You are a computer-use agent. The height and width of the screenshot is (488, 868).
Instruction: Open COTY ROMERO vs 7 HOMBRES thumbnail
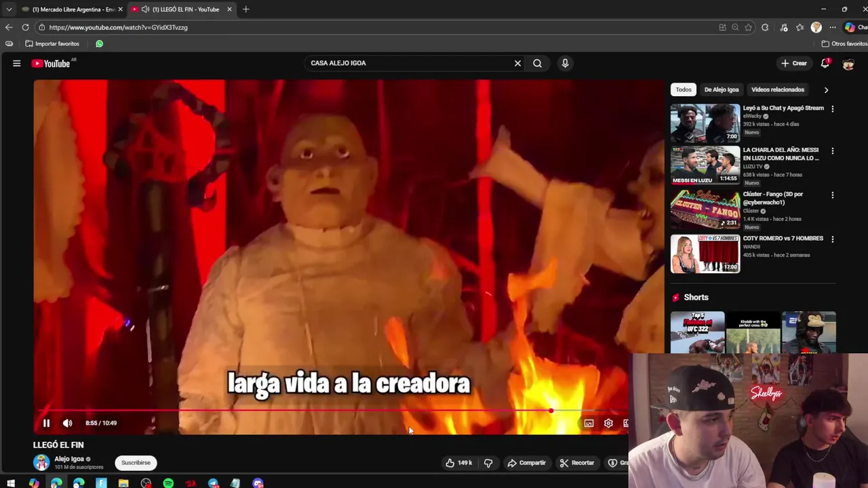click(705, 253)
